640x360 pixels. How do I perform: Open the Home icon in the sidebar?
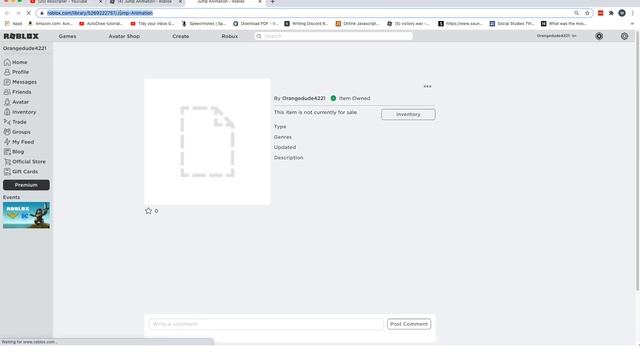[7, 62]
